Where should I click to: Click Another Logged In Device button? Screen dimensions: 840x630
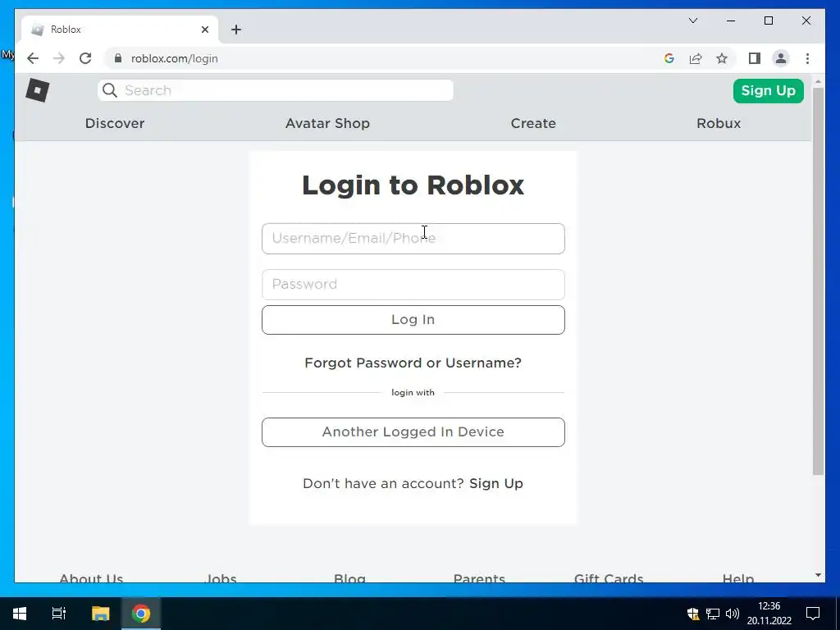click(x=413, y=431)
